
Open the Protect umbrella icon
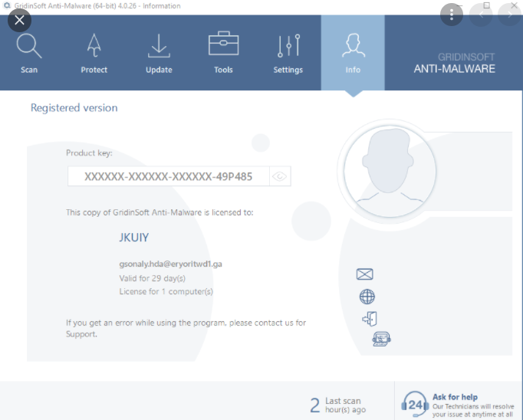pyautogui.click(x=94, y=45)
